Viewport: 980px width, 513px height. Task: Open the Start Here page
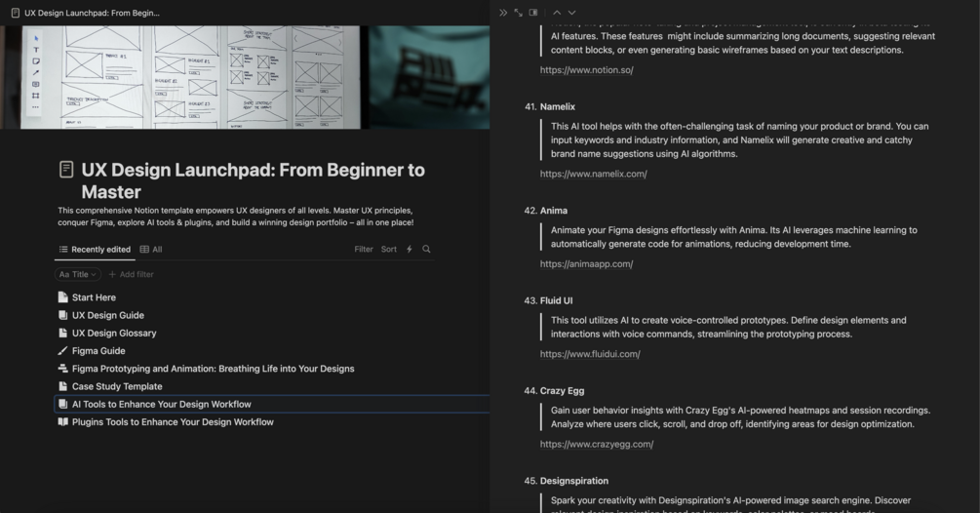pyautogui.click(x=94, y=297)
